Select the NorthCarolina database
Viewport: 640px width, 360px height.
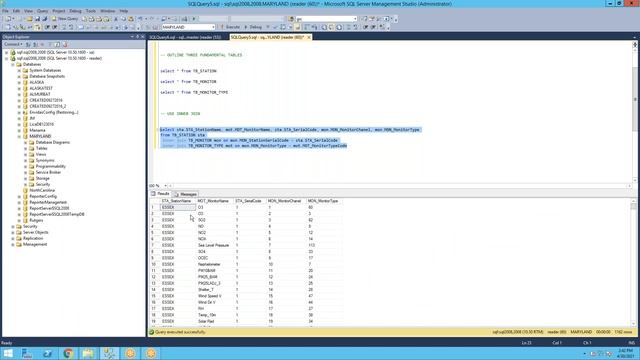[42, 191]
